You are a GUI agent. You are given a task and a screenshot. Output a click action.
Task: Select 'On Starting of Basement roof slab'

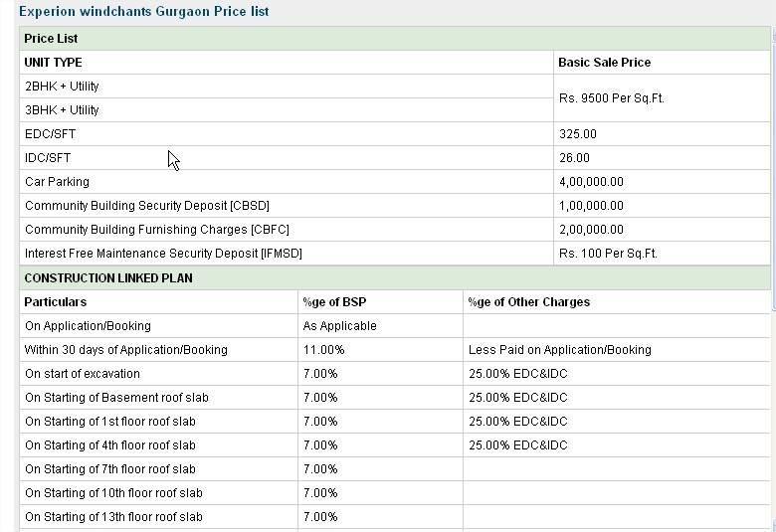tap(116, 398)
